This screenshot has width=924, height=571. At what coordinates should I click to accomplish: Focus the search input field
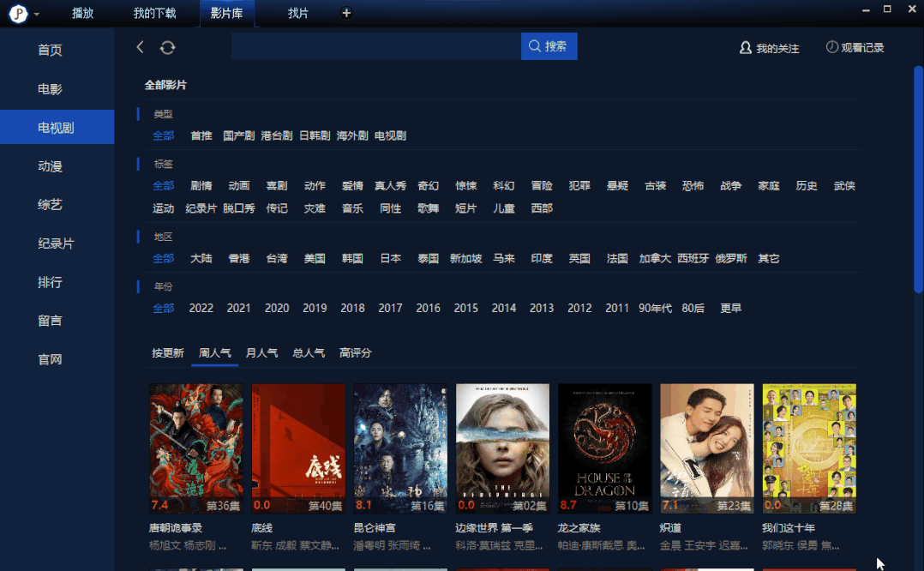point(376,46)
